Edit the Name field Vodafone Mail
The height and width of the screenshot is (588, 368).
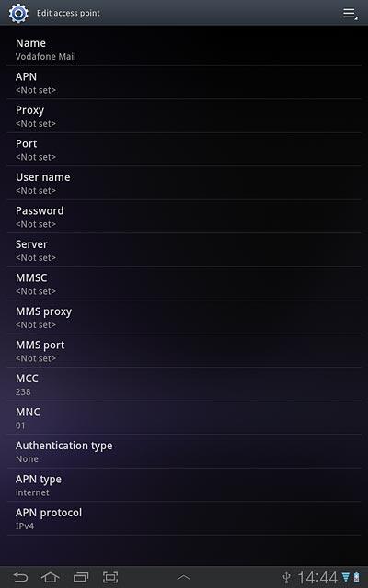point(184,49)
